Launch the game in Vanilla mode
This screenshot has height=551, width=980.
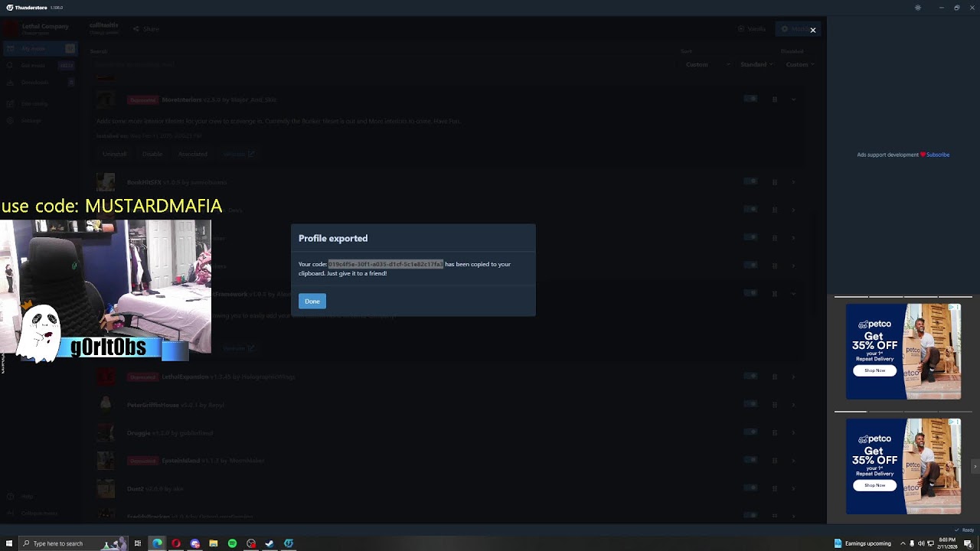click(x=752, y=29)
